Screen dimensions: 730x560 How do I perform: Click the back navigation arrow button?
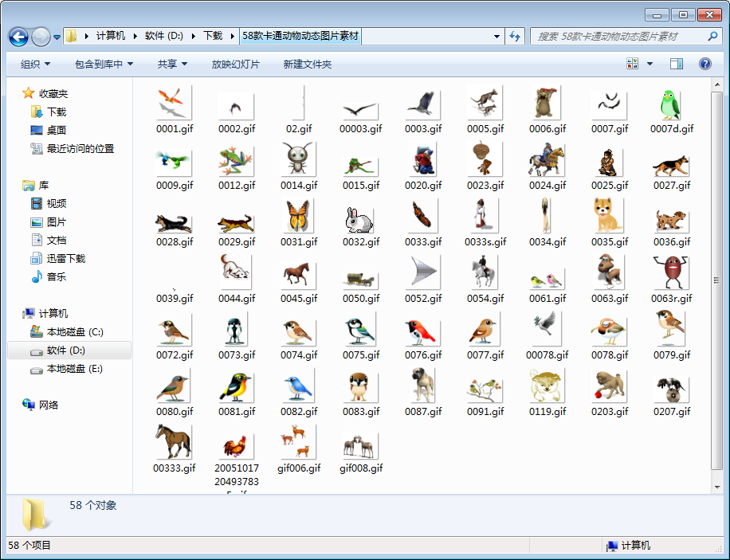click(18, 37)
